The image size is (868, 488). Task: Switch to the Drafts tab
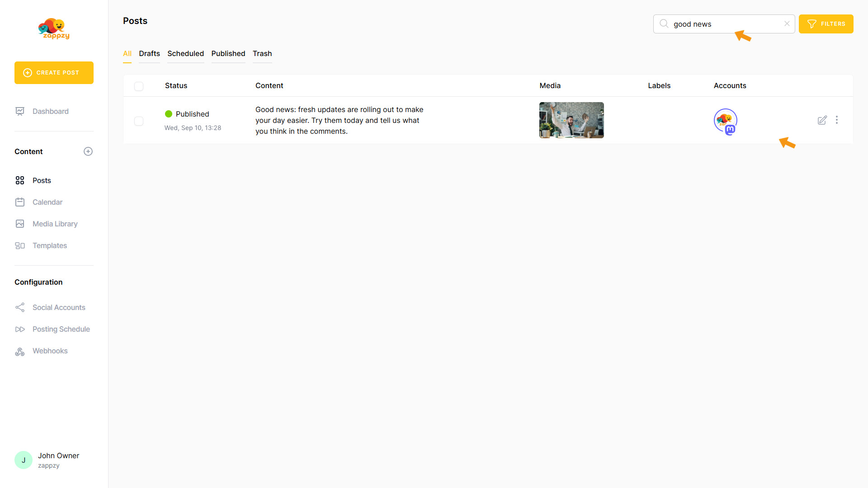[149, 53]
